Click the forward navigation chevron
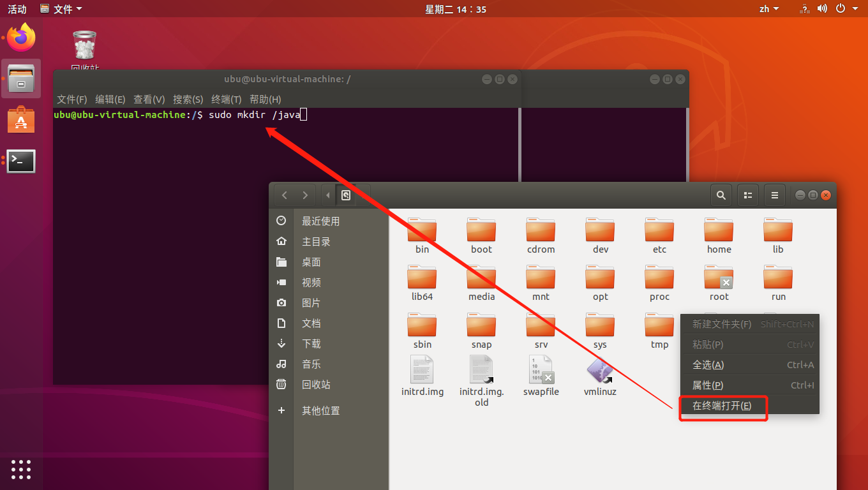Image resolution: width=868 pixels, height=490 pixels. tap(305, 195)
